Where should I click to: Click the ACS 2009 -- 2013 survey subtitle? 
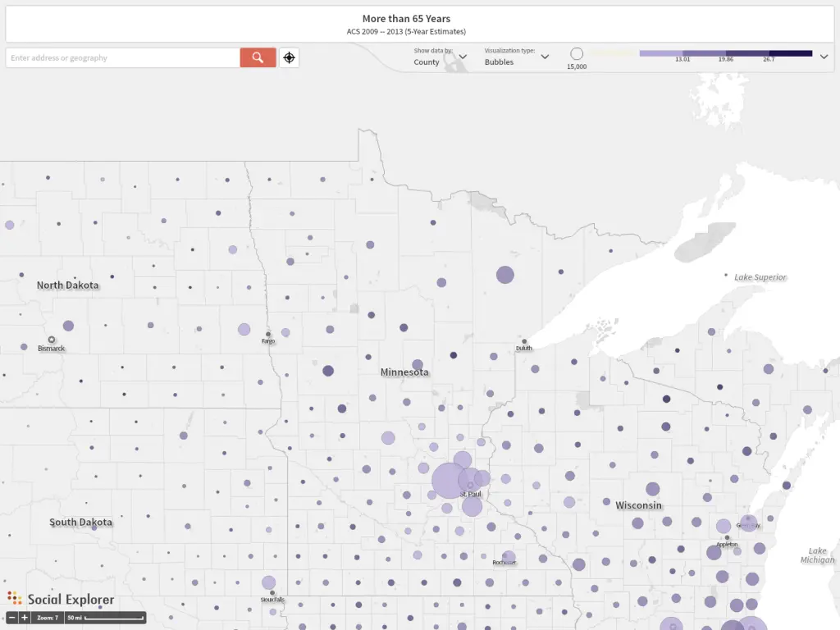coord(406,31)
